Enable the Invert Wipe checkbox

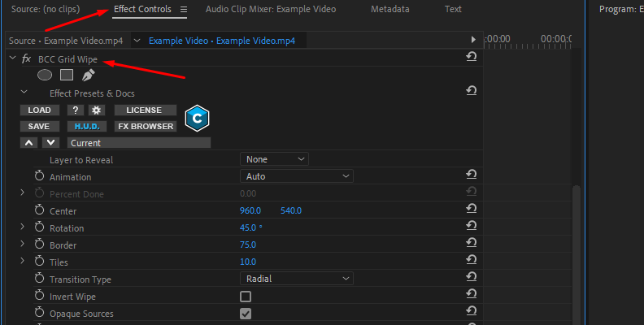pyautogui.click(x=246, y=297)
